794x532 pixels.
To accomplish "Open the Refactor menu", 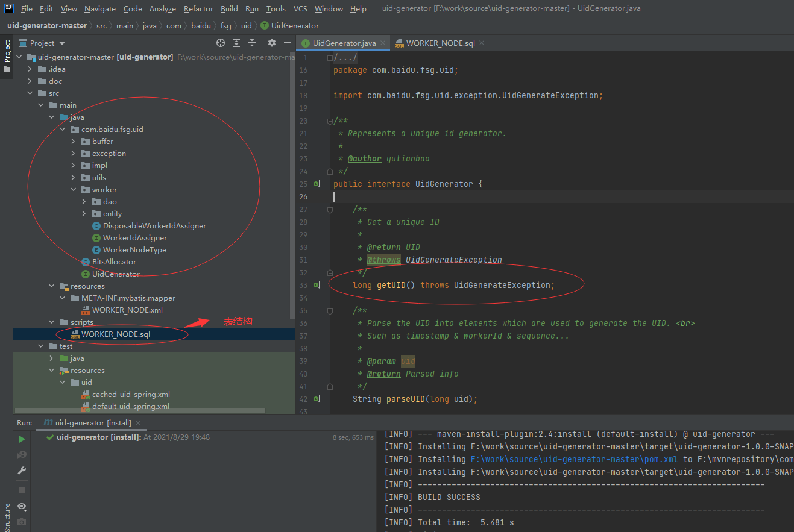I will [x=198, y=8].
